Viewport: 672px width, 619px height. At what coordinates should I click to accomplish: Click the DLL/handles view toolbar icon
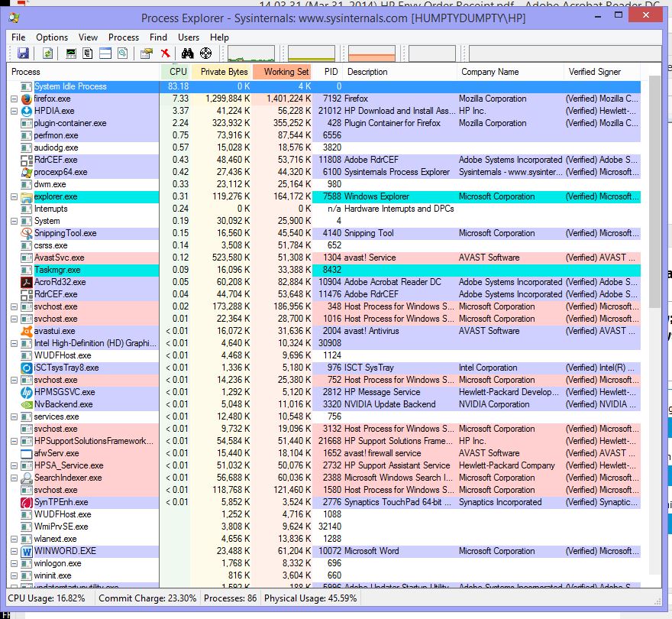(x=123, y=53)
